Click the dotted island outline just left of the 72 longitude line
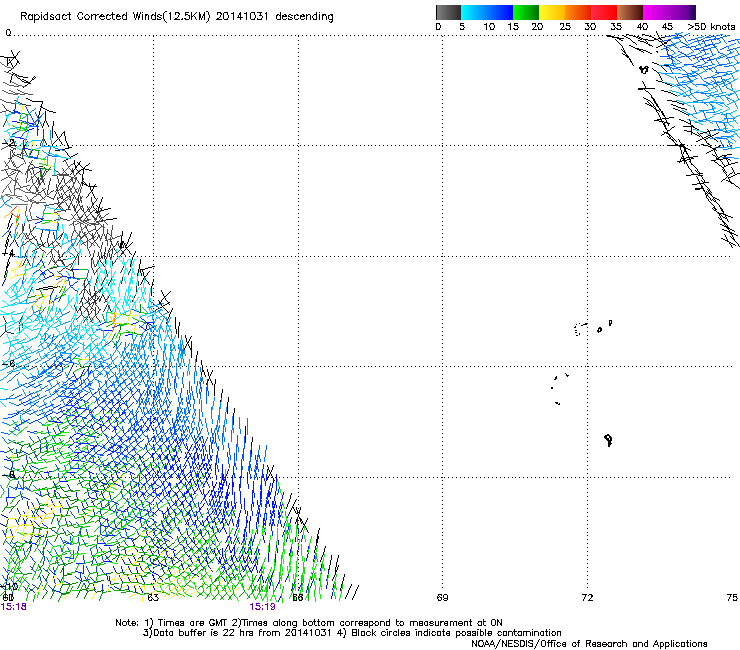The height and width of the screenshot is (650, 740). point(580,329)
